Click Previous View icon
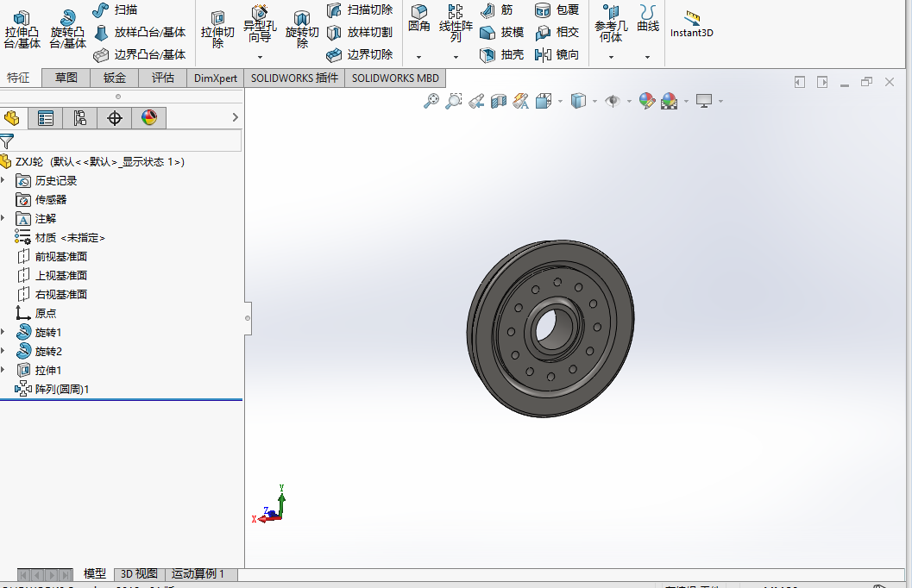912x588 pixels. tap(476, 101)
